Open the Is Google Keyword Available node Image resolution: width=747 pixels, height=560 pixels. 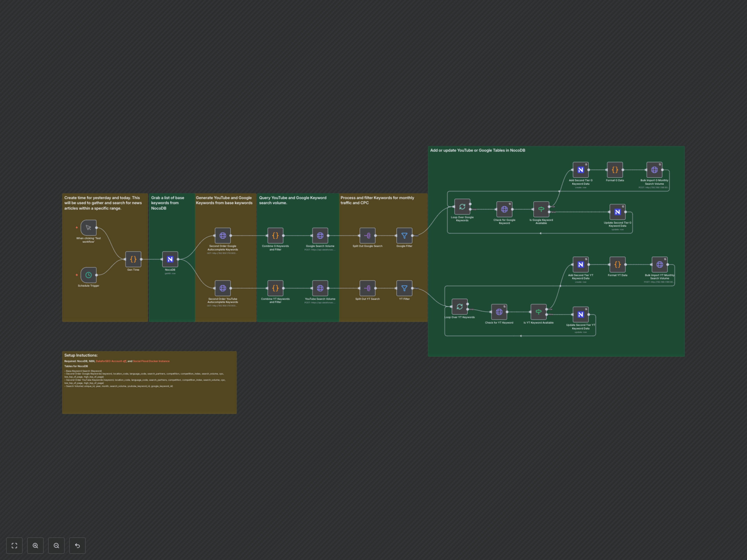[x=541, y=209]
